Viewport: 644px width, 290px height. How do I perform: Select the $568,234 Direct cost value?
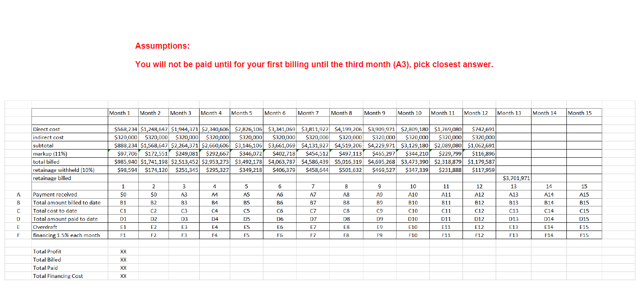pyautogui.click(x=126, y=129)
